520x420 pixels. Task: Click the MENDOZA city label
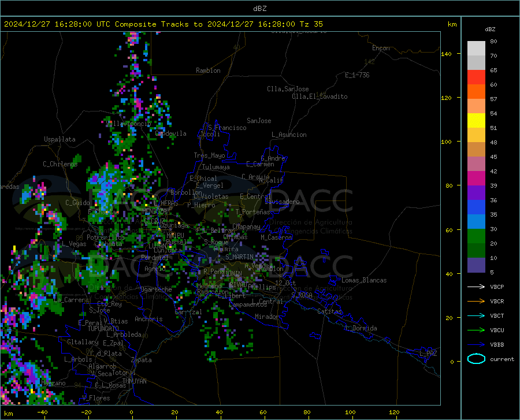154,211
